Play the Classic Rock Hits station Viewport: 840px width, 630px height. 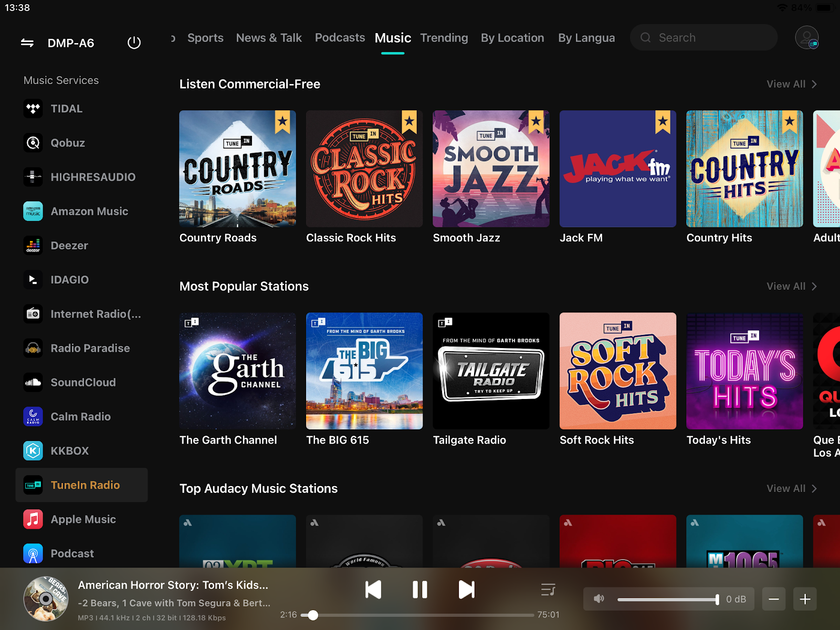coord(364,169)
